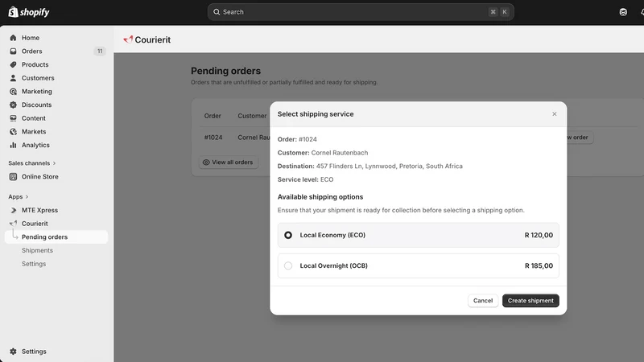Click the customer name Cornel Rautenbach in dialog

click(340, 153)
